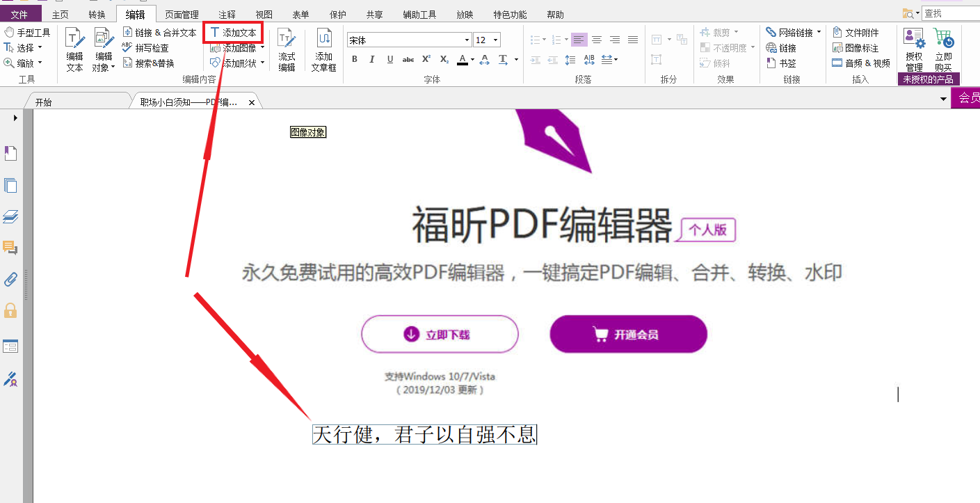This screenshot has height=503, width=980.
Task: Select the 添加文本框 text box tool
Action: [323, 49]
